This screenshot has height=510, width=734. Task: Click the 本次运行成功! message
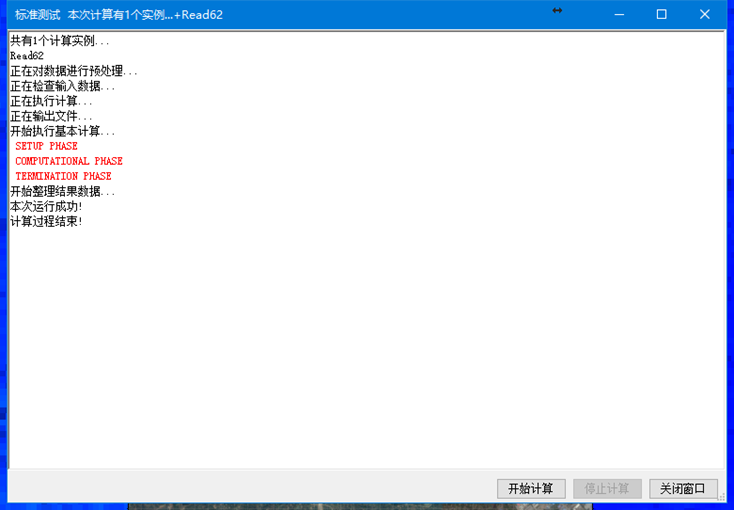46,206
